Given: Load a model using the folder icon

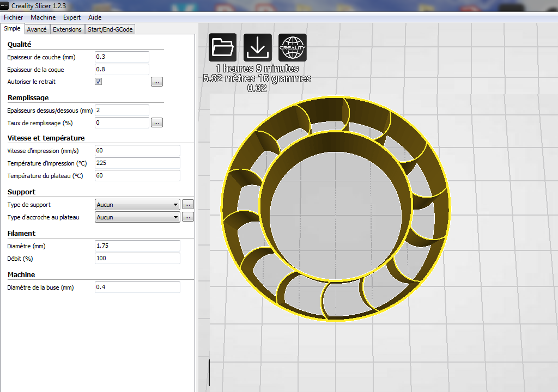Looking at the screenshot, I should click(222, 47).
